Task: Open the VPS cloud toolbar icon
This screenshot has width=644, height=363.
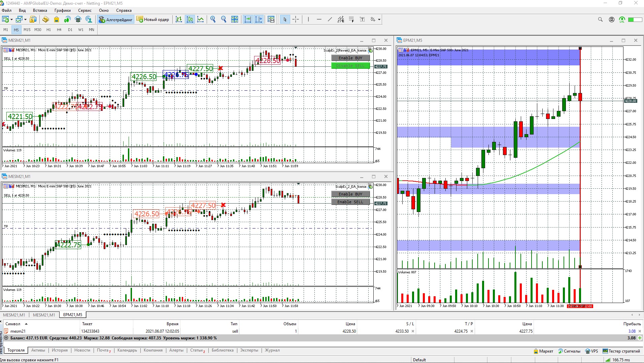Action: (78, 20)
